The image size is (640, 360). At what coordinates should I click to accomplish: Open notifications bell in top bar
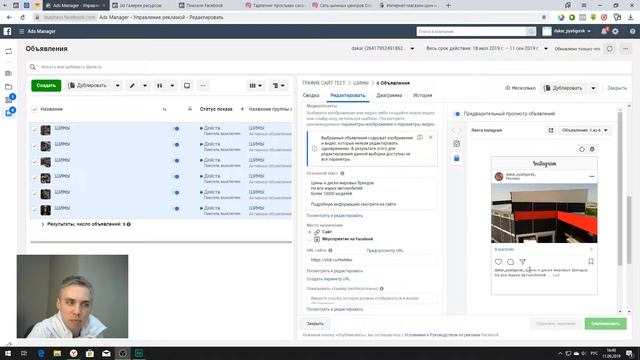click(x=604, y=31)
